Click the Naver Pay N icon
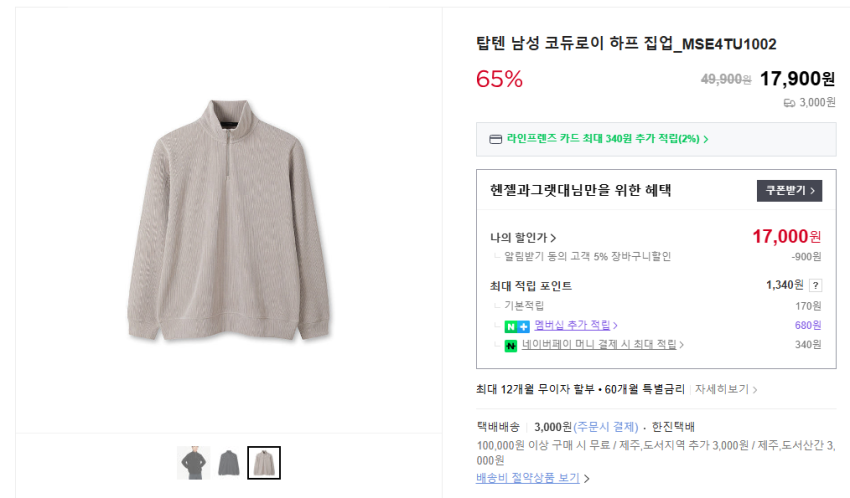 (x=510, y=346)
